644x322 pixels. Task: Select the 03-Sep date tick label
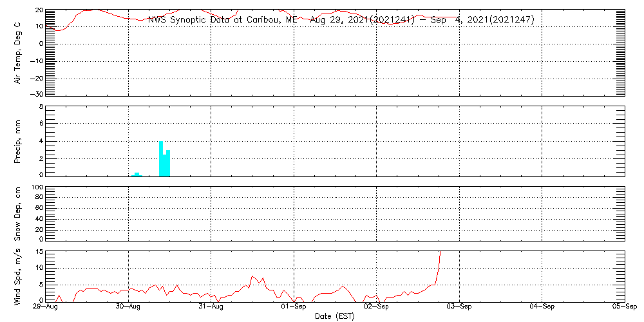tap(459, 307)
